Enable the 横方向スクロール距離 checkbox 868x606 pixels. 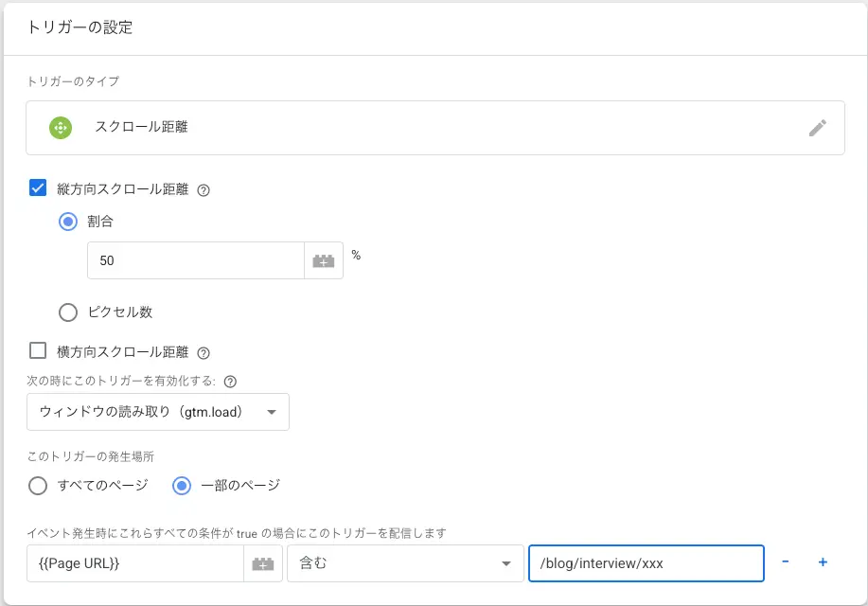coord(39,351)
